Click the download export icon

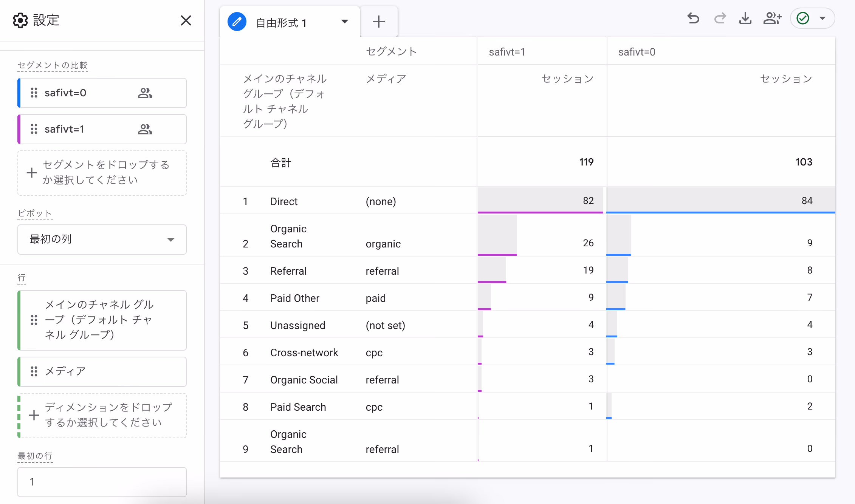745,18
